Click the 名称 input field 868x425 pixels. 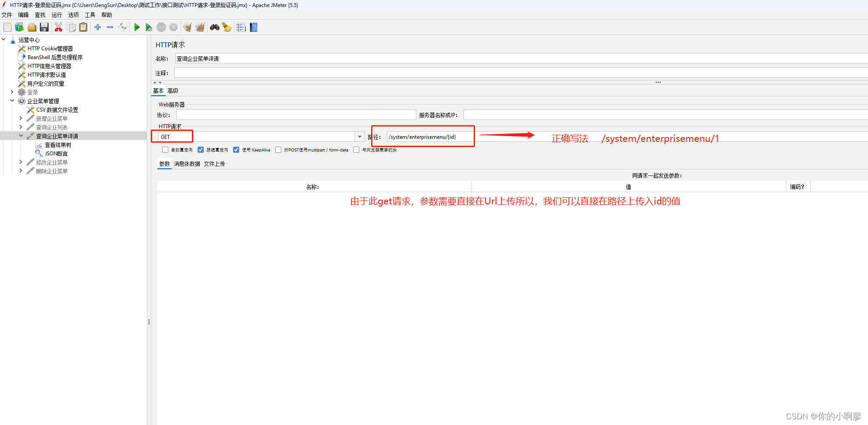(521, 59)
